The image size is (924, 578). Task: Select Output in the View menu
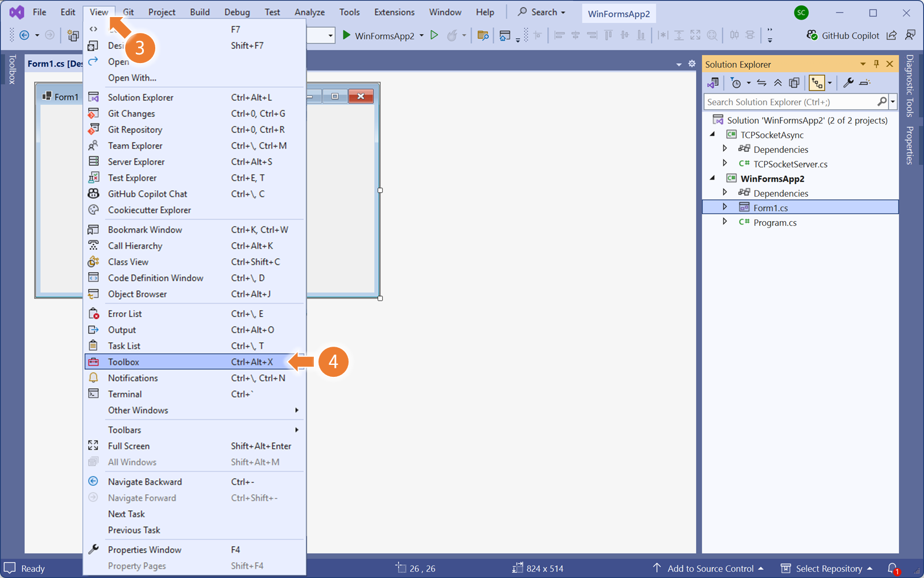[x=194, y=330]
